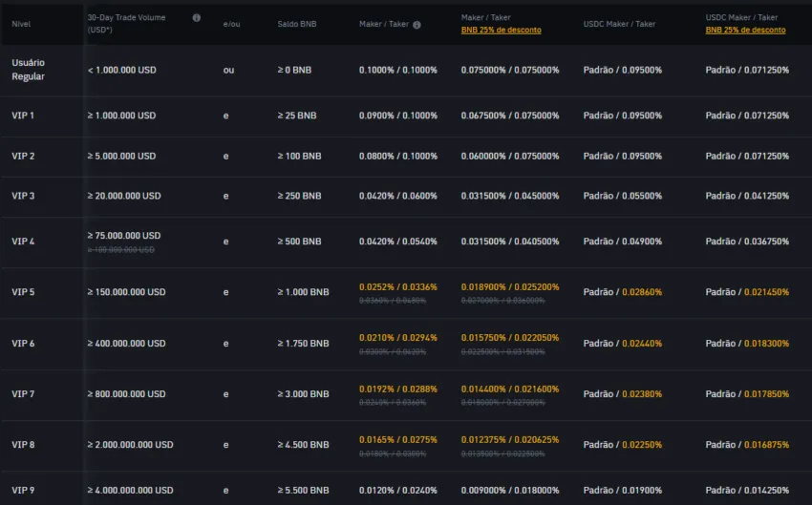Screen dimensions: 812x505
Task: Click the 0.031500% / 0.045000% discounted fee for VIP 3
Action: pyautogui.click(x=510, y=196)
